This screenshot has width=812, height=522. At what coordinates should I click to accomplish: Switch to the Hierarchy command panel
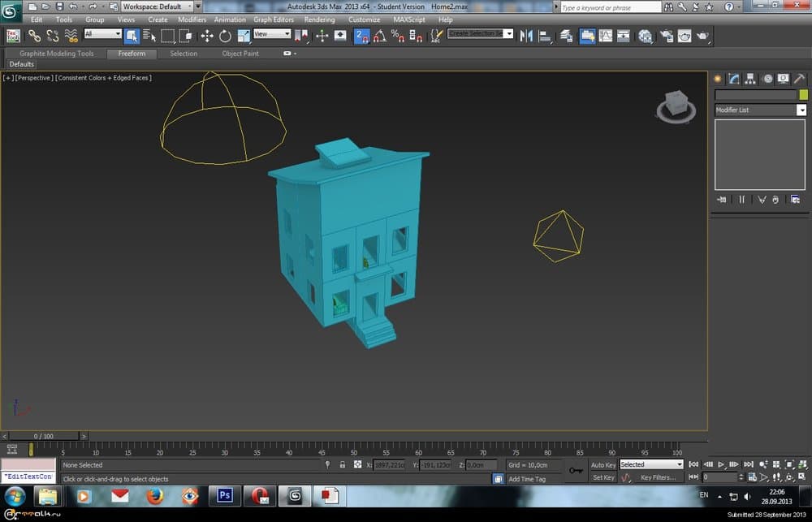[x=749, y=79]
